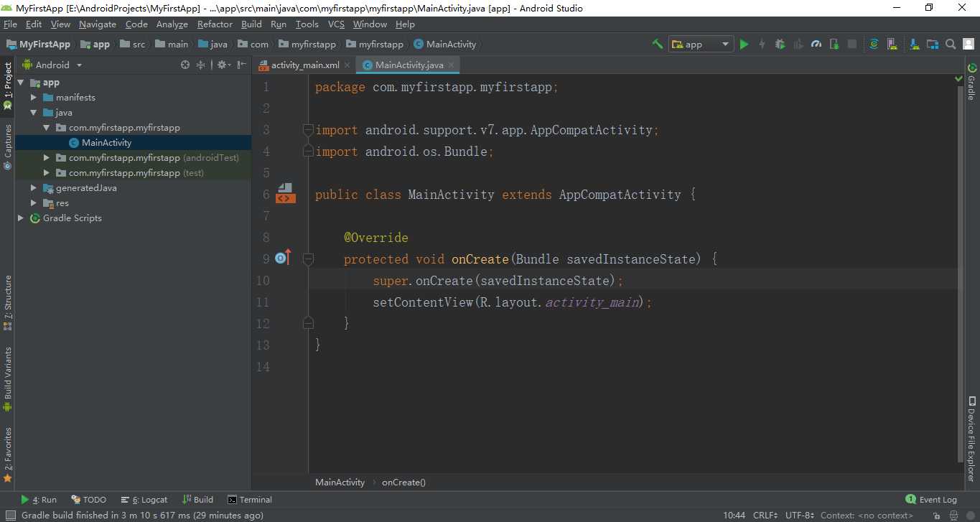Viewport: 980px width, 522px height.
Task: Click MyFirstApp breadcrumb in navigation bar
Action: tap(39, 45)
